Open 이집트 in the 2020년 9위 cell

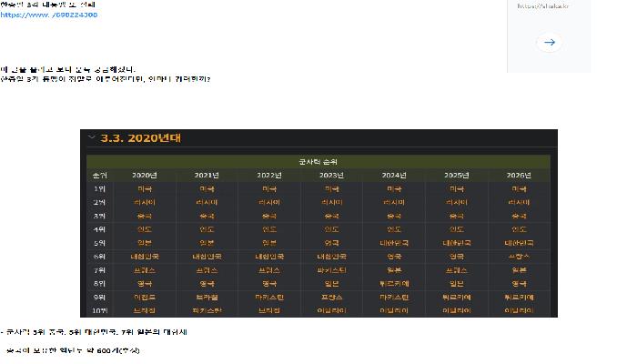(145, 298)
